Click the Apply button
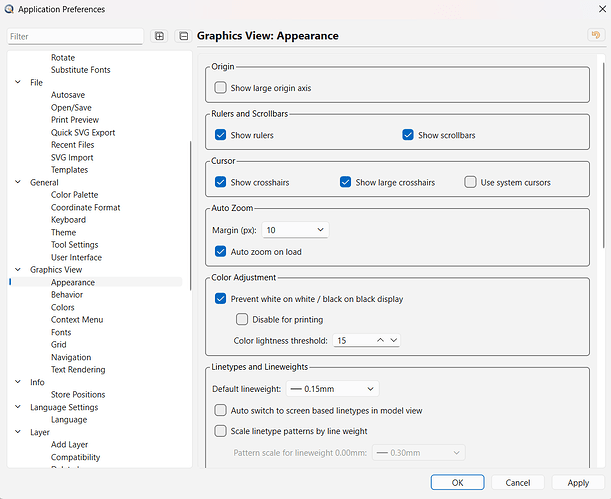The image size is (611, 499). [578, 483]
